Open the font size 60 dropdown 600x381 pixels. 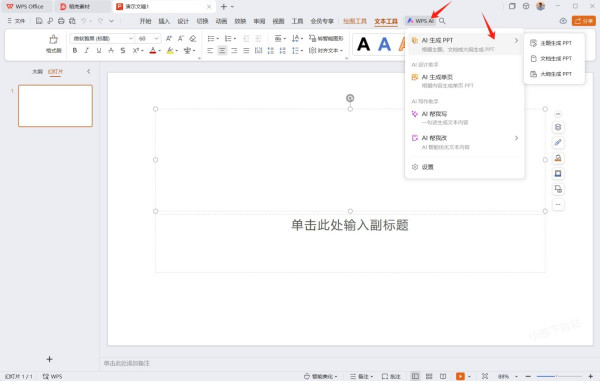[x=156, y=38]
